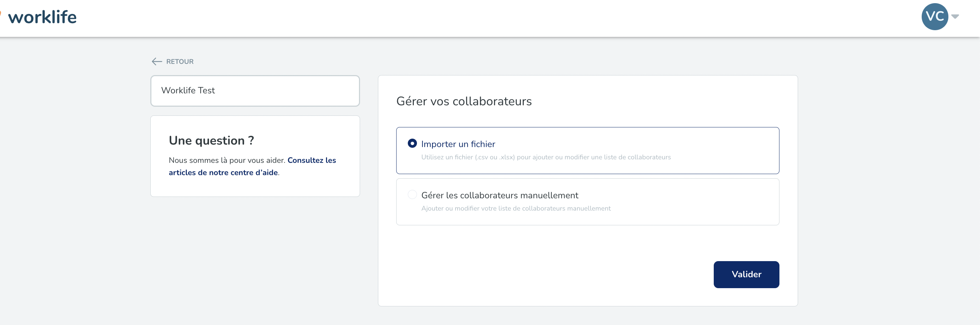Go back via RETOUR text
This screenshot has height=325, width=980.
179,61
